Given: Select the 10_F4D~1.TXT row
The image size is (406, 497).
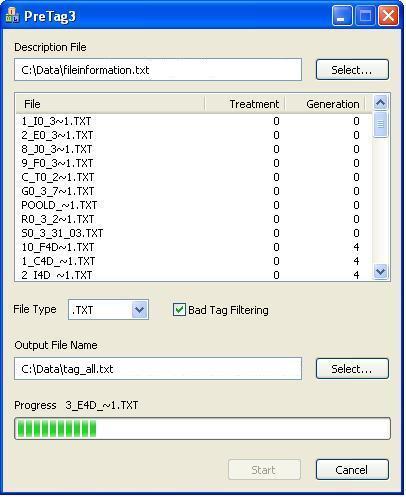Looking at the screenshot, I should pos(193,247).
